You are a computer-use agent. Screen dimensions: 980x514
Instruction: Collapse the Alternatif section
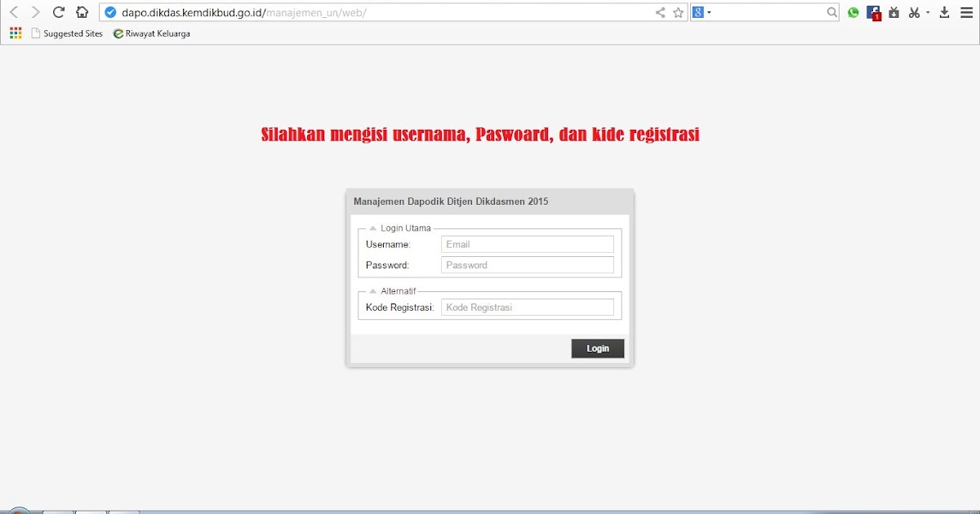coord(373,291)
